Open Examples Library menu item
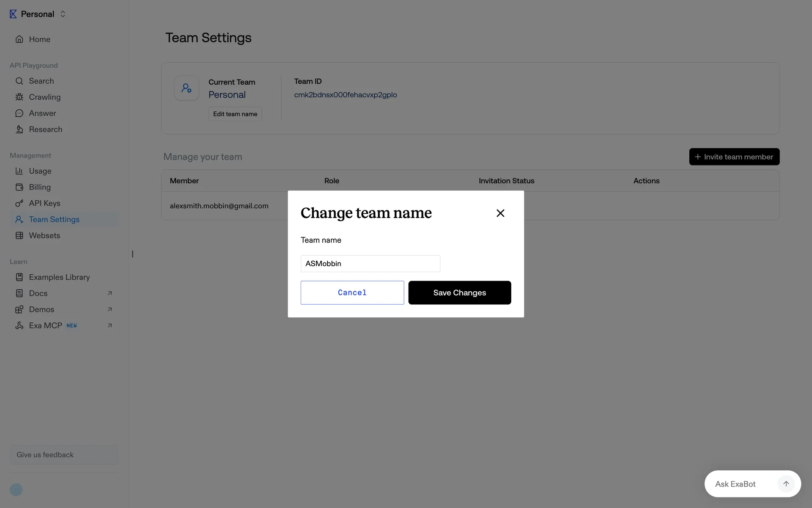The width and height of the screenshot is (812, 508). coord(59,277)
